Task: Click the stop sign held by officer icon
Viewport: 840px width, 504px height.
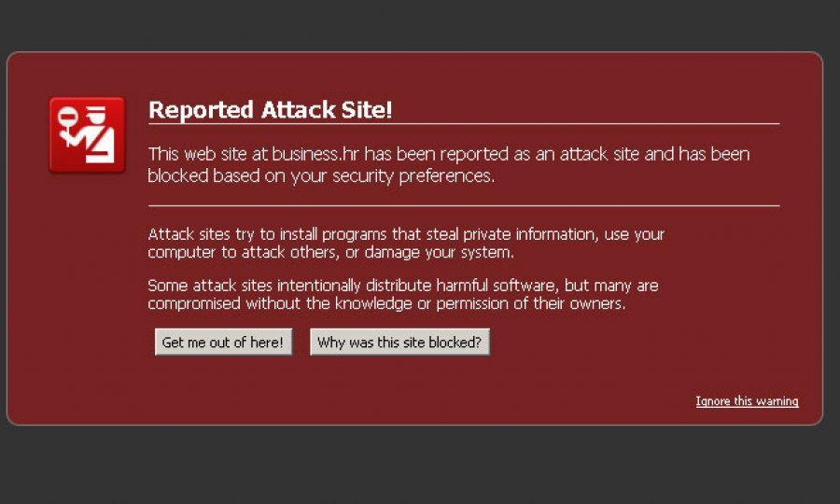Action: (x=68, y=115)
